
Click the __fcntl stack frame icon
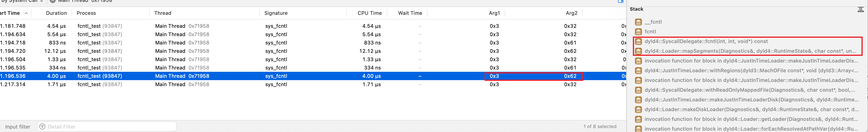tap(638, 22)
